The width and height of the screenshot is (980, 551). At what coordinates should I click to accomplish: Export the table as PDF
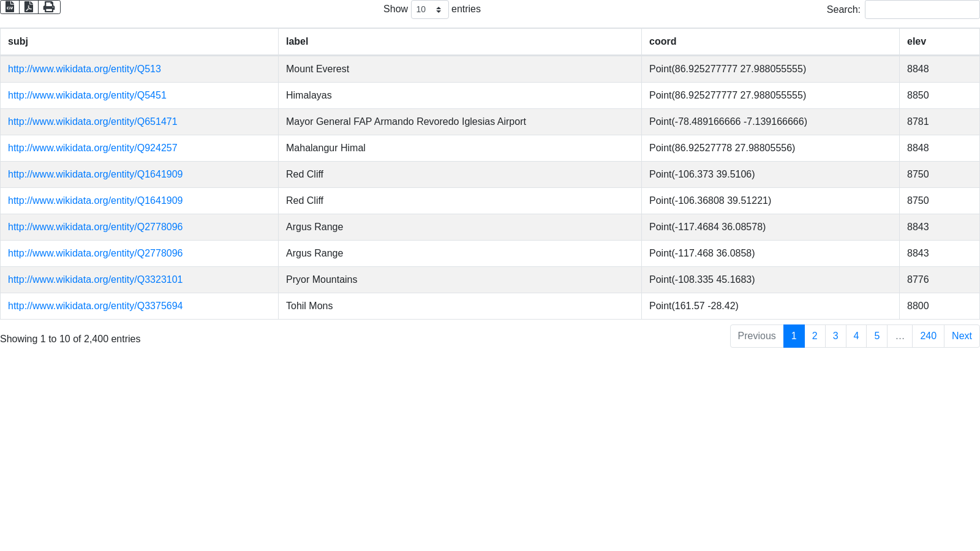29,7
